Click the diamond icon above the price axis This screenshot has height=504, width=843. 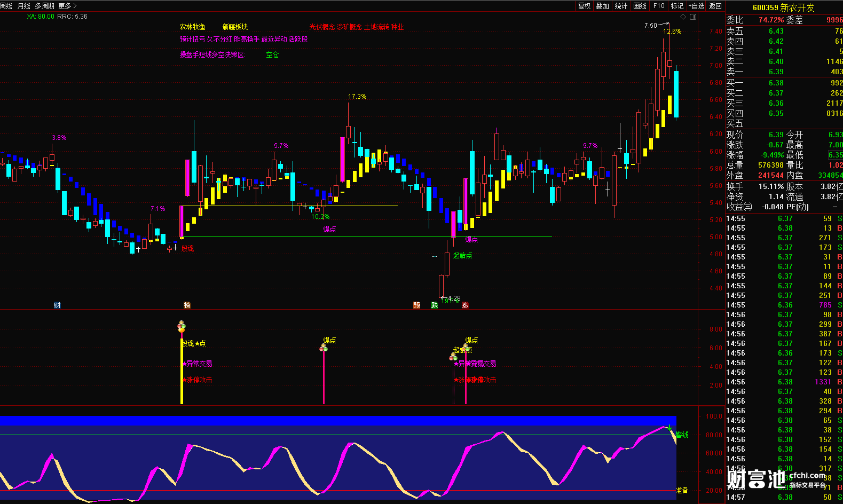point(683,17)
